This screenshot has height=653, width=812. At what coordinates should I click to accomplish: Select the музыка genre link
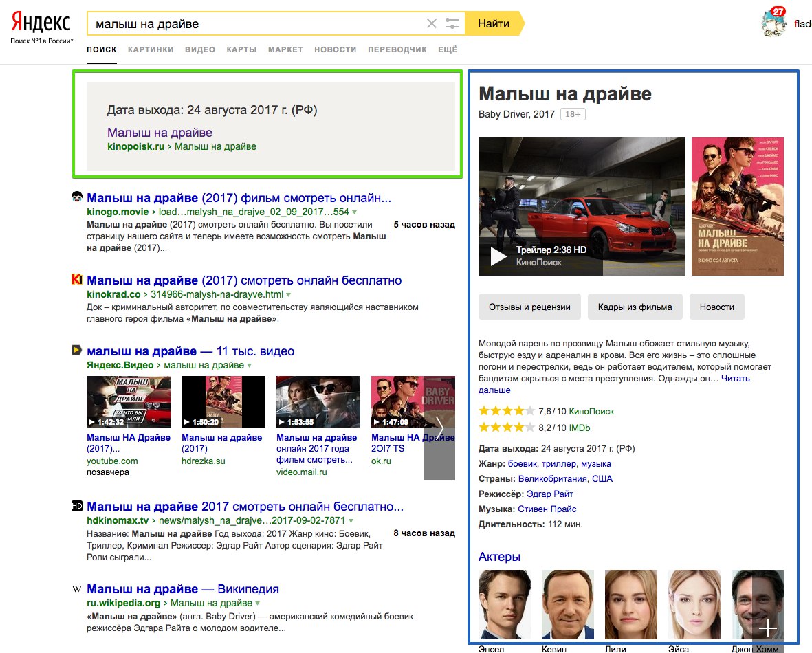(596, 464)
